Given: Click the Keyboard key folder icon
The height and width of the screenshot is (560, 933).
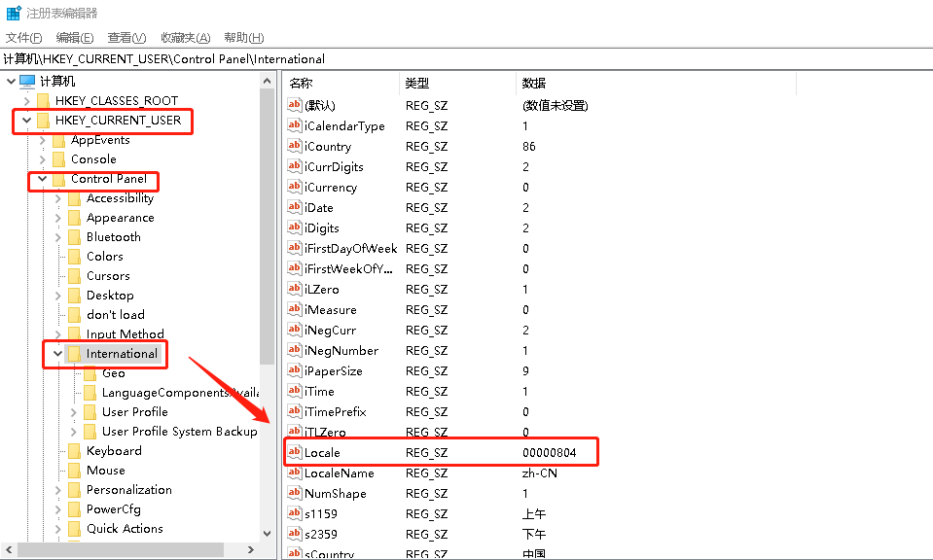Looking at the screenshot, I should [x=74, y=451].
